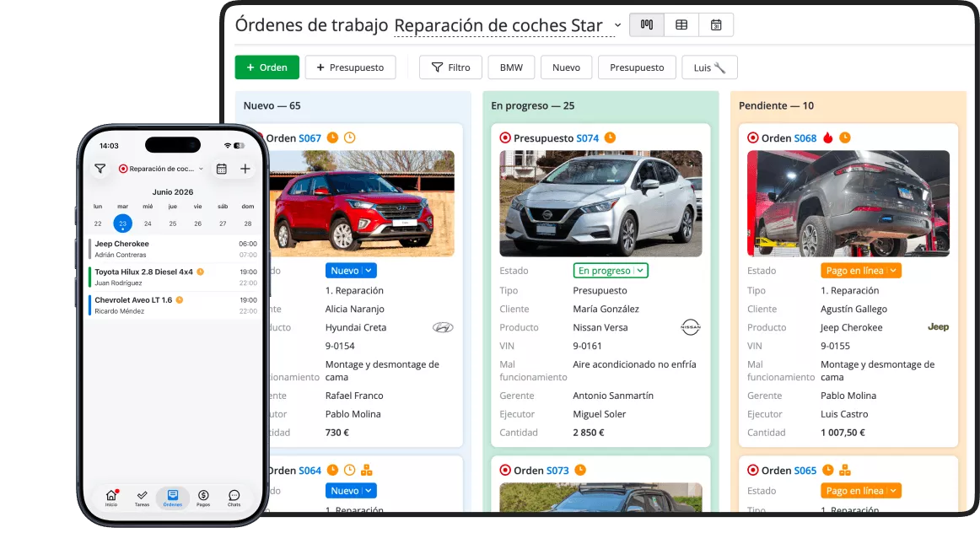Click the boxes icon on order S064

coord(367,470)
